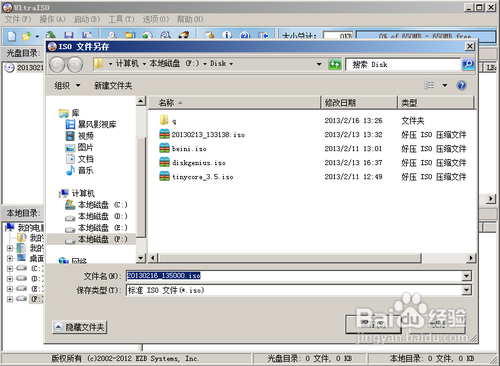500x366 pixels.
Task: Open the address bar history dropdown
Action: [319, 64]
